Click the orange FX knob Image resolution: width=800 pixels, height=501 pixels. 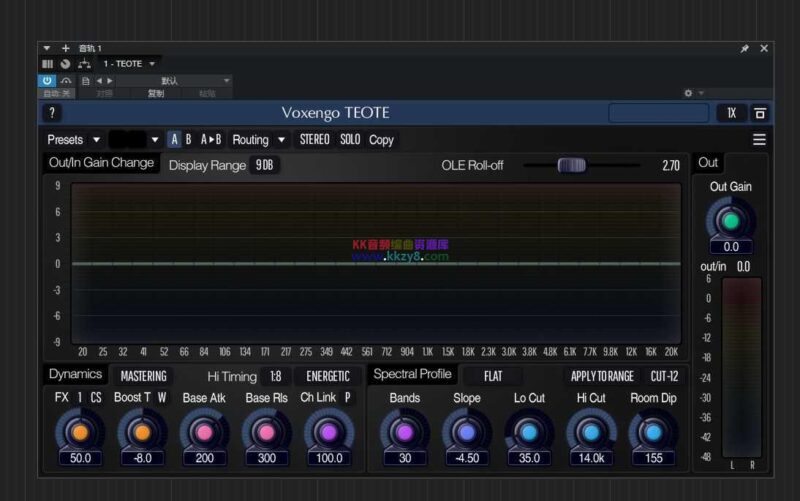click(x=80, y=433)
